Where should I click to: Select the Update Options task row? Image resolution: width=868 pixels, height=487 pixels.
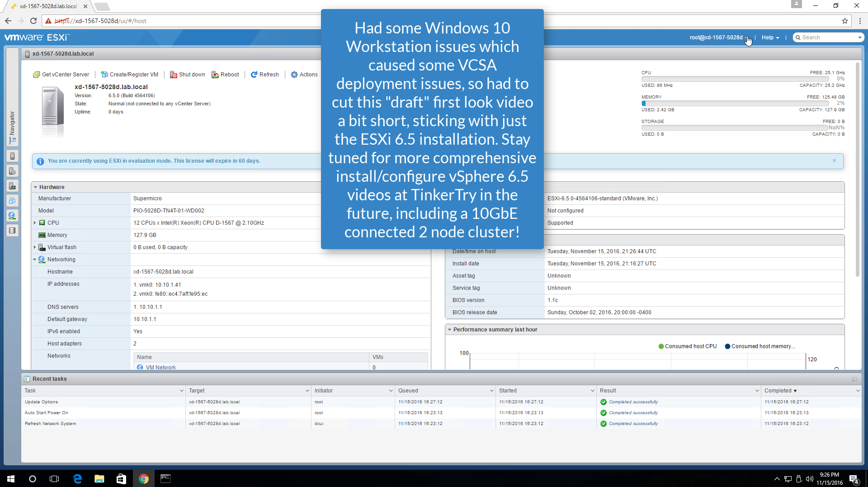pyautogui.click(x=441, y=402)
